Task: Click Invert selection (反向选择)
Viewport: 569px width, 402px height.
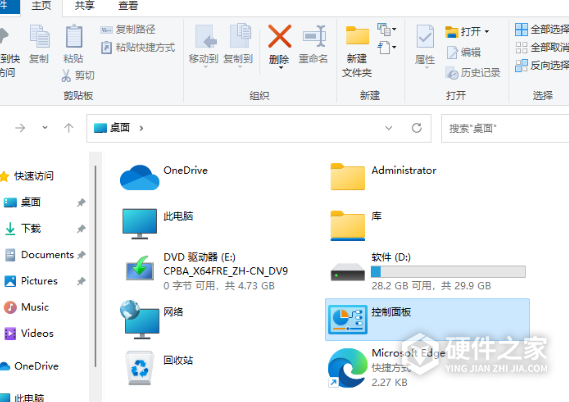Action: (x=541, y=66)
